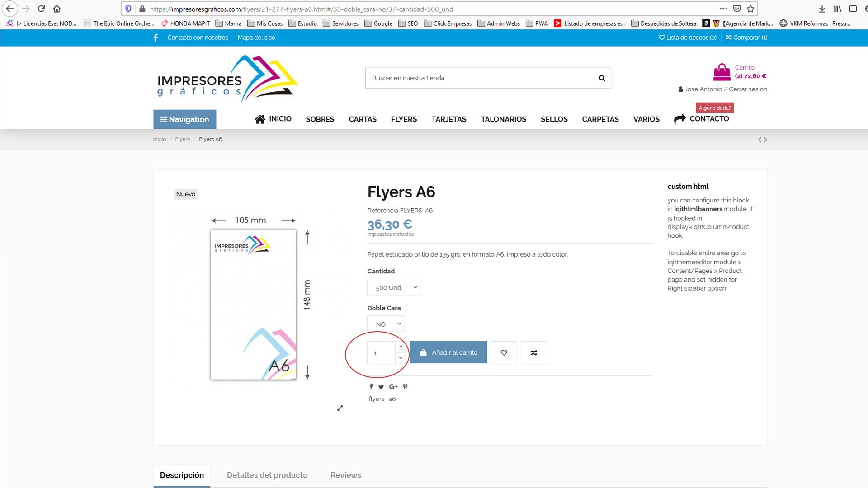Open the Doble Cara NO dropdown
The height and width of the screenshot is (488, 868).
(x=386, y=324)
